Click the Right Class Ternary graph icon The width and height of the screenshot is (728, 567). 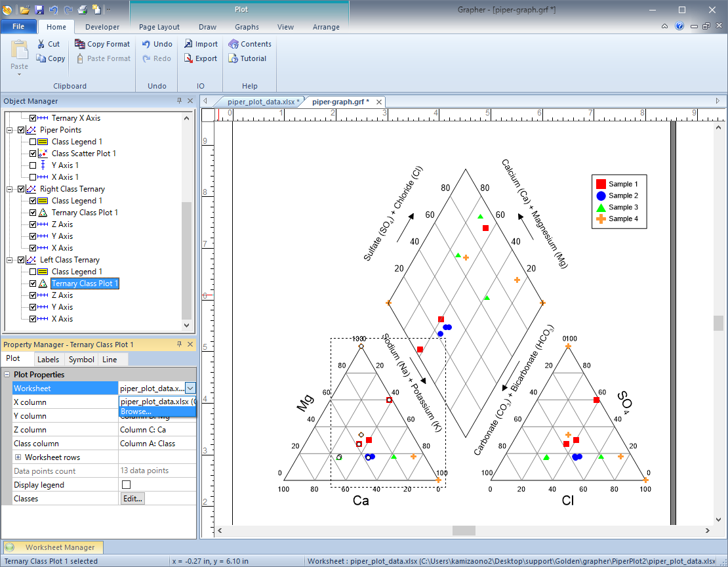pyautogui.click(x=31, y=189)
